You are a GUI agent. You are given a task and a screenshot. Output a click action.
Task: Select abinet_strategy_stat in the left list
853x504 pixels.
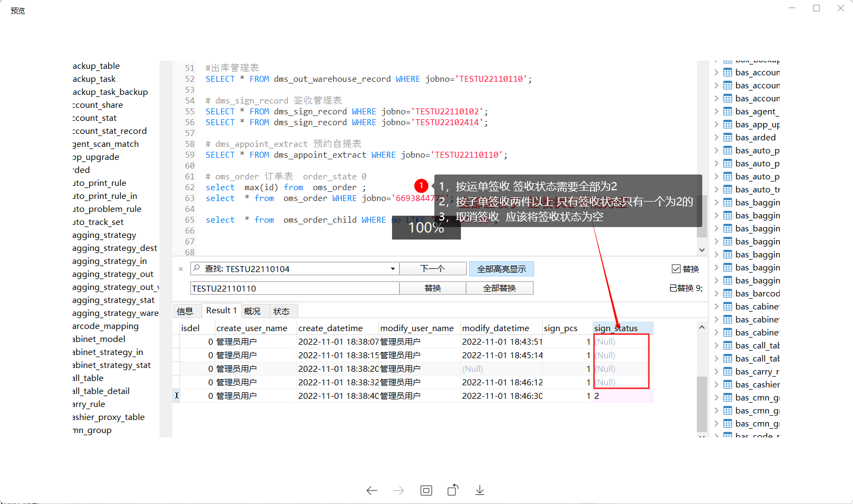pyautogui.click(x=111, y=365)
